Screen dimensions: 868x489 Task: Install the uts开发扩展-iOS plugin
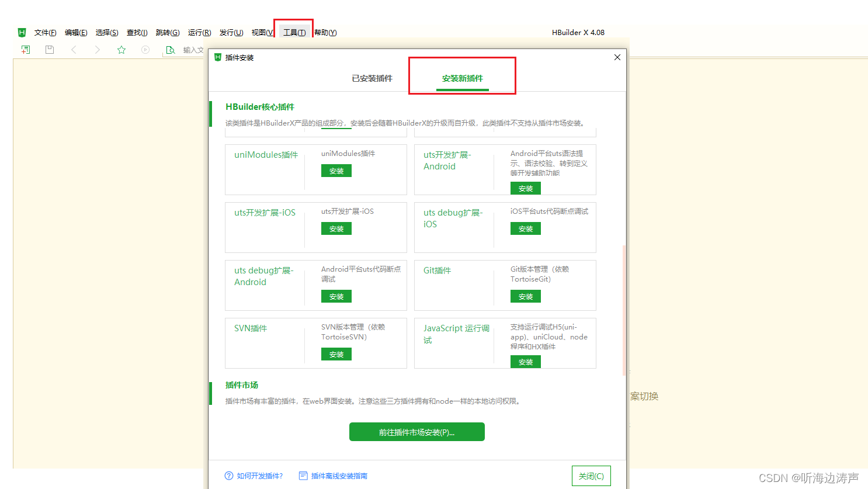336,228
